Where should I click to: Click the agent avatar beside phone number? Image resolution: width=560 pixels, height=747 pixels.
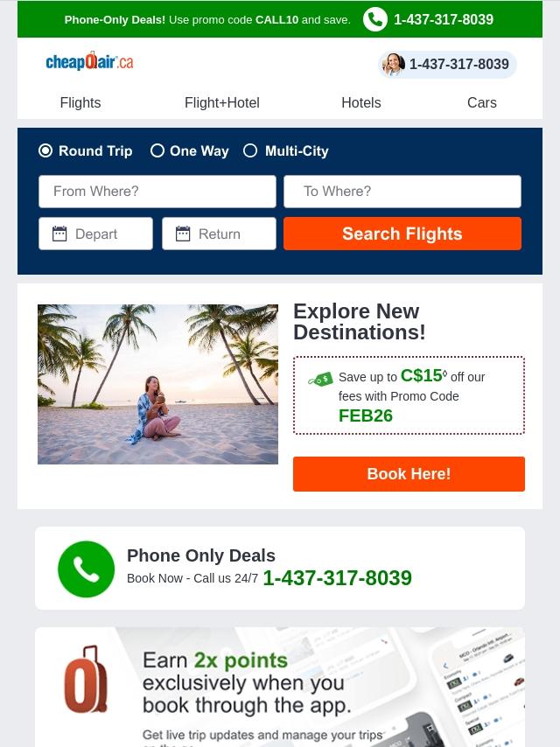(x=394, y=65)
